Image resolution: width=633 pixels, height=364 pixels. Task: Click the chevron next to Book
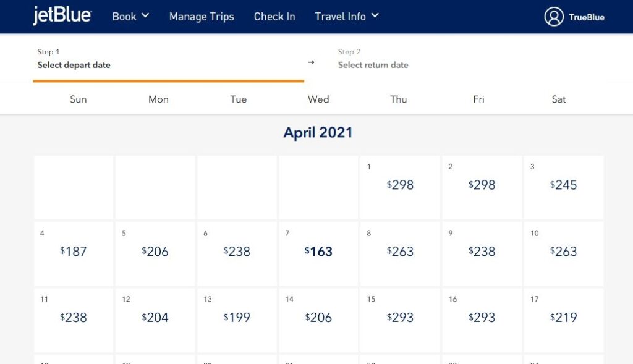[x=148, y=17]
